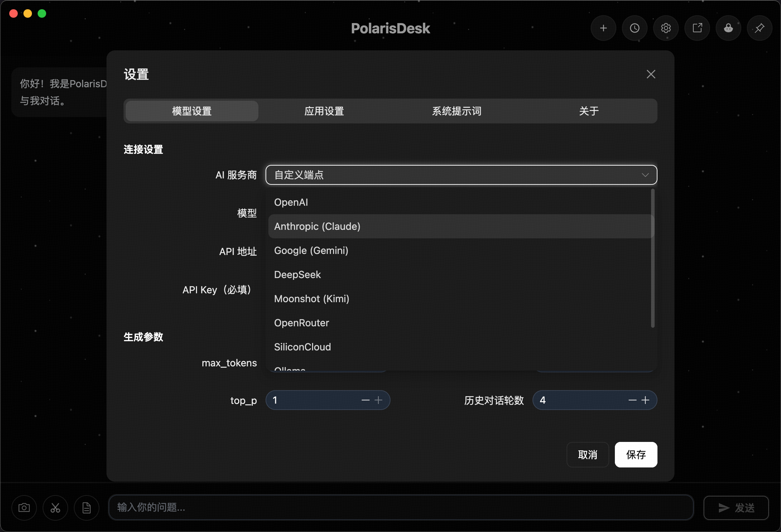
Task: Click 保存 to save settings
Action: point(636,455)
